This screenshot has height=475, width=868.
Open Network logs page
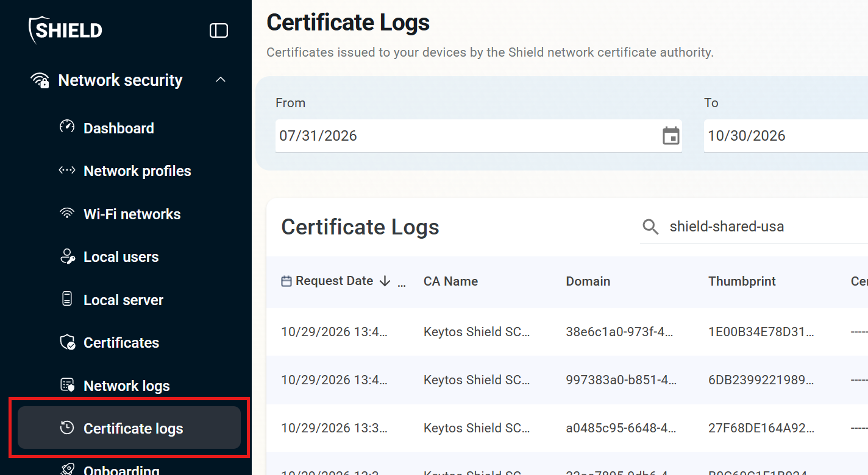point(127,386)
